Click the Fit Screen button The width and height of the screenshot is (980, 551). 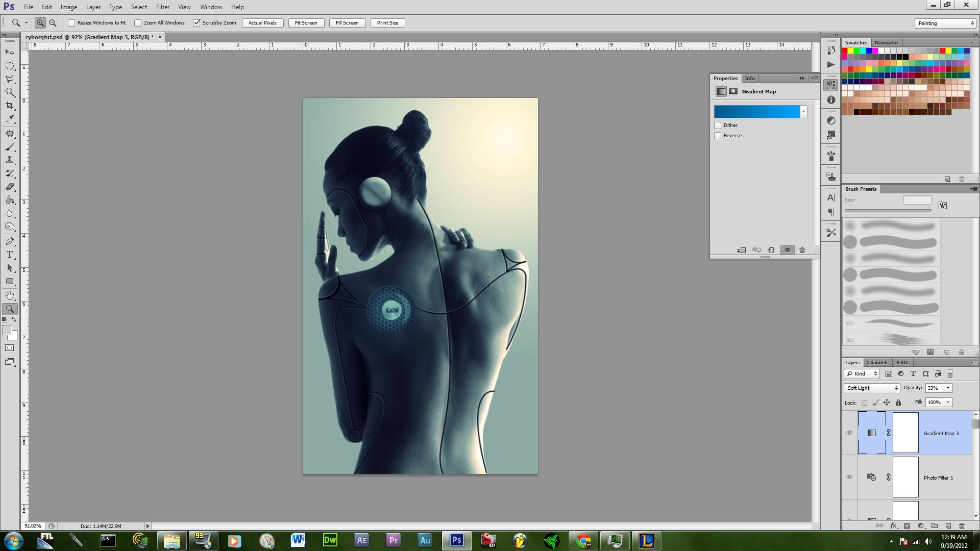(x=306, y=23)
